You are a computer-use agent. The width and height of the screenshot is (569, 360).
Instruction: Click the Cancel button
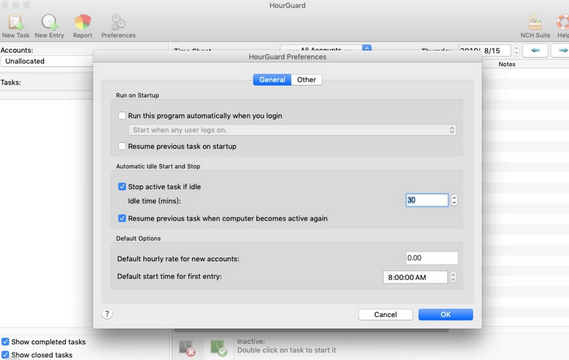click(385, 315)
